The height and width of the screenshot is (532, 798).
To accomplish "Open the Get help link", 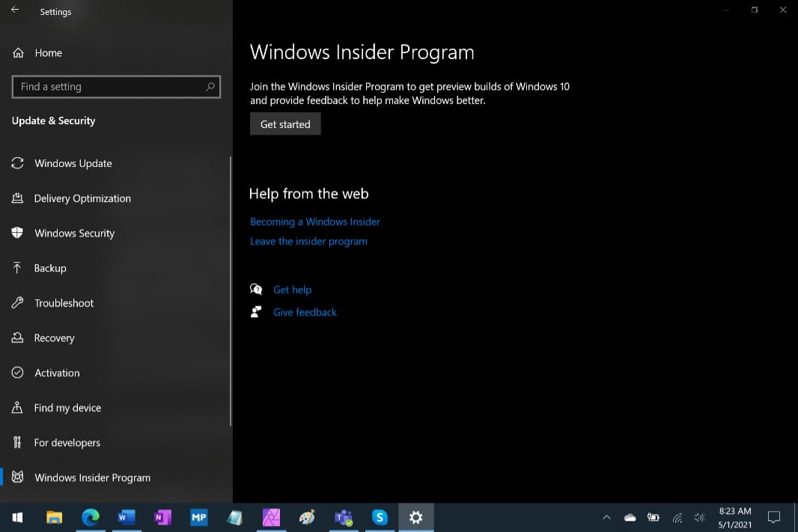I will [292, 290].
